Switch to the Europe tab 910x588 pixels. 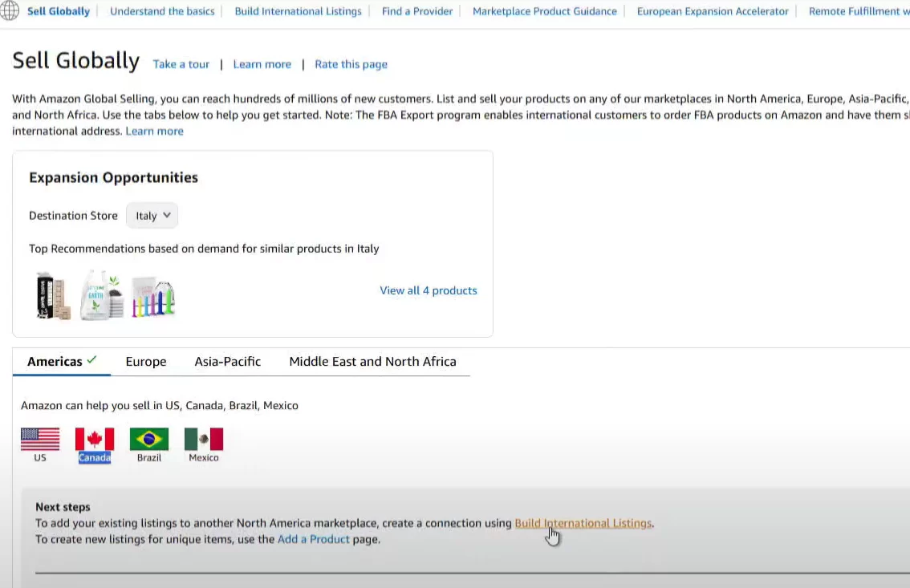pyautogui.click(x=146, y=361)
